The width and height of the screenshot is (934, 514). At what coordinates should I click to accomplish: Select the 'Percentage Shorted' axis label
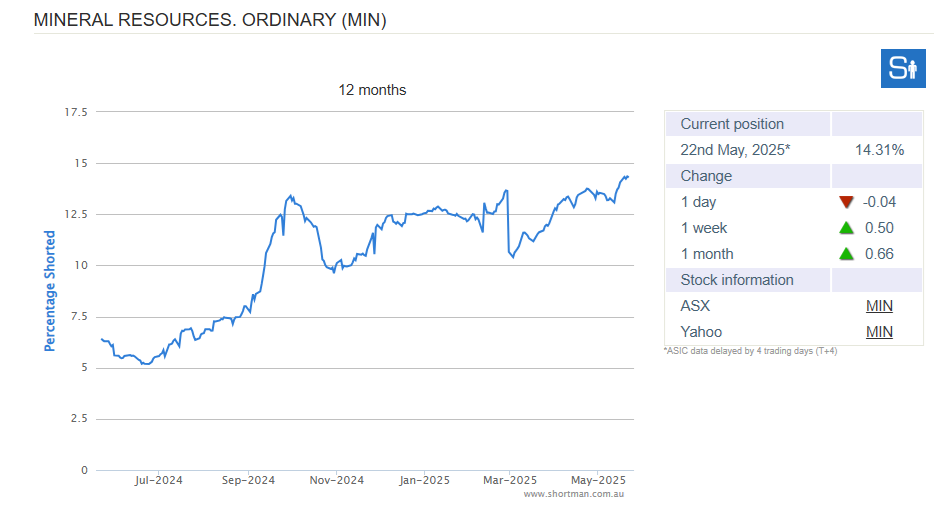tap(50, 291)
